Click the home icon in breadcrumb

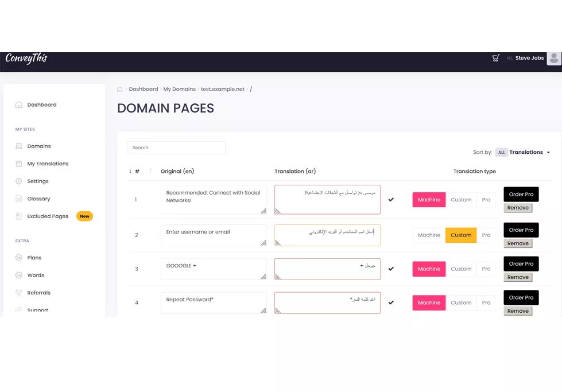[x=120, y=90]
